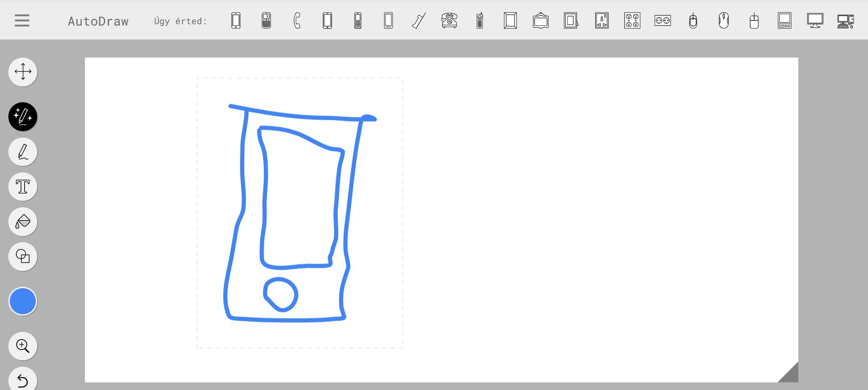Select the freehand Draw pencil tool

(x=23, y=152)
